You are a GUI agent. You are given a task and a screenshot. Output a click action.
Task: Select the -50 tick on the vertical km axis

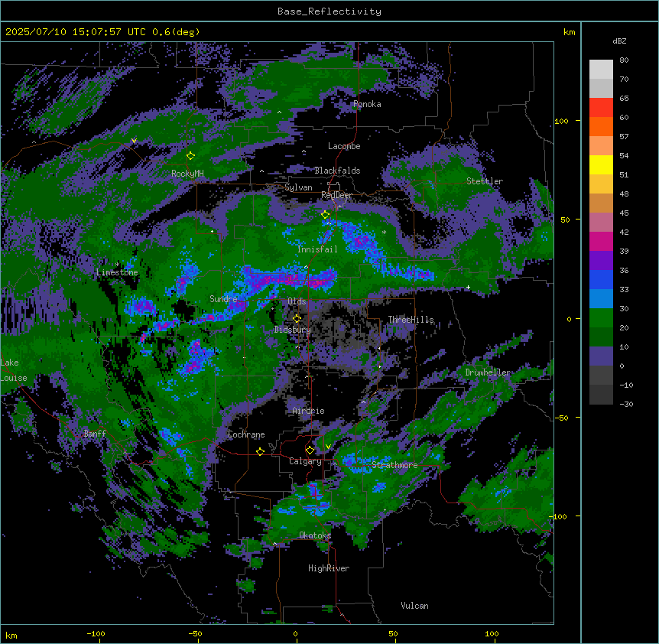[x=561, y=418]
